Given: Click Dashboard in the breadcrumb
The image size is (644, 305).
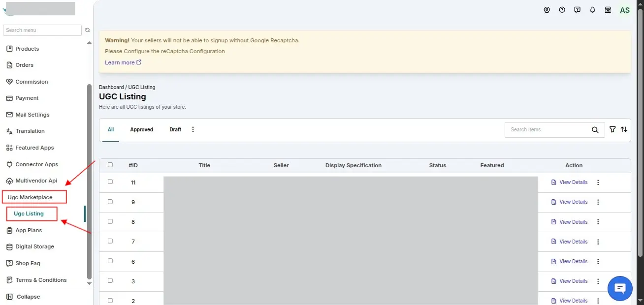Looking at the screenshot, I should click(111, 87).
